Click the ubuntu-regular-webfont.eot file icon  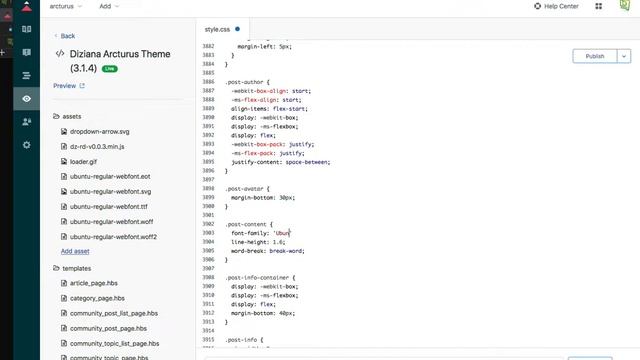click(64, 176)
